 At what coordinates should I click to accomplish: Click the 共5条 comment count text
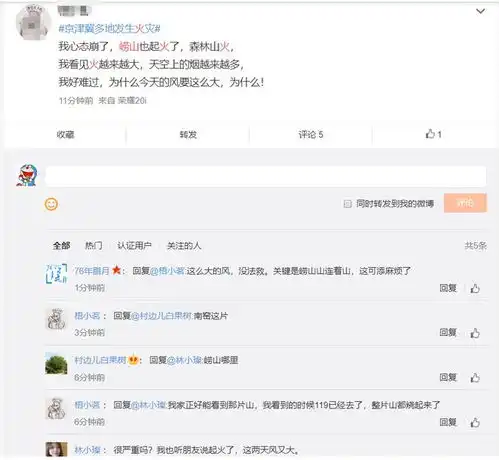pos(475,246)
